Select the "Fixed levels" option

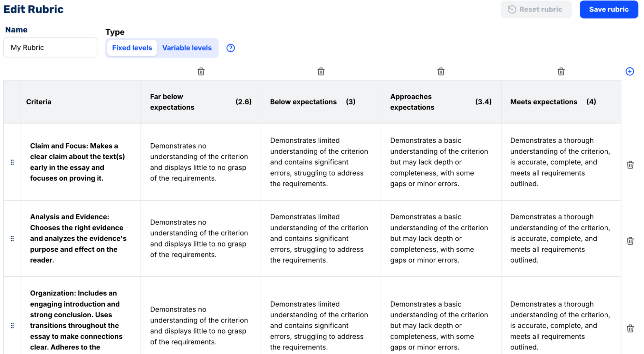tap(132, 48)
